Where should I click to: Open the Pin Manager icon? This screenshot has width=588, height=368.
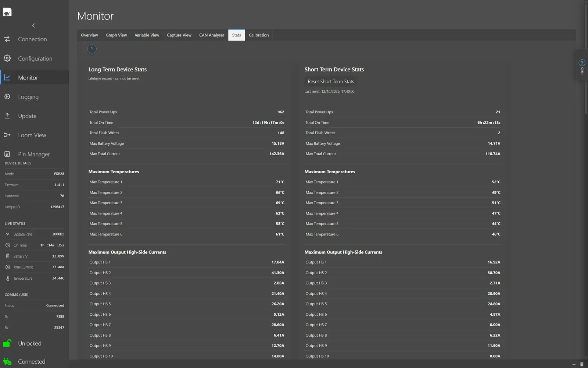[x=7, y=154]
